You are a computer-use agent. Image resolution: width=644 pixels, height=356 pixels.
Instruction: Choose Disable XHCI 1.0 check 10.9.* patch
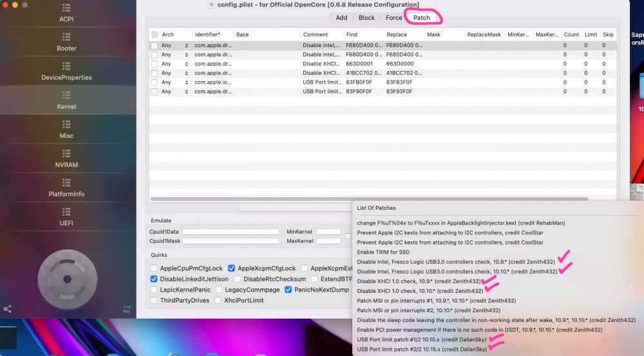(x=419, y=281)
